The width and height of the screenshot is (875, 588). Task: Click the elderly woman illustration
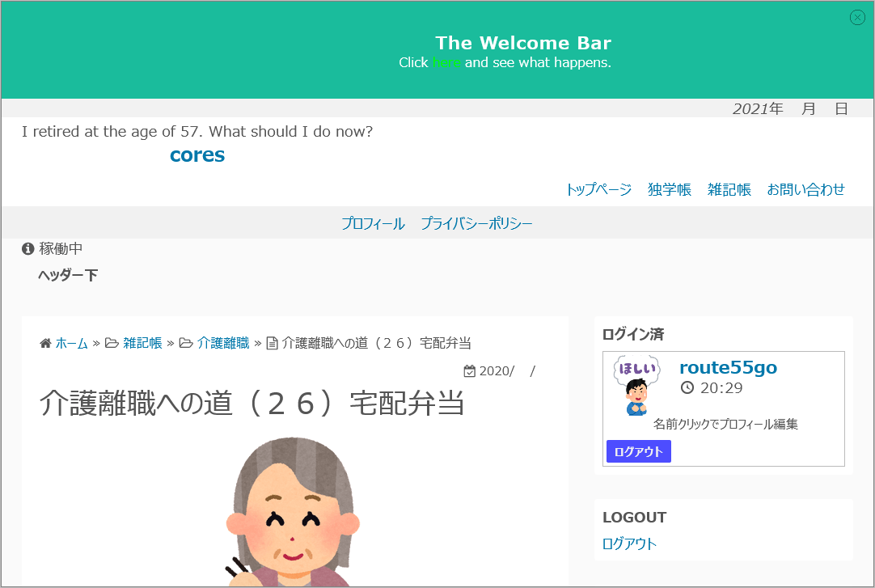coord(293,512)
